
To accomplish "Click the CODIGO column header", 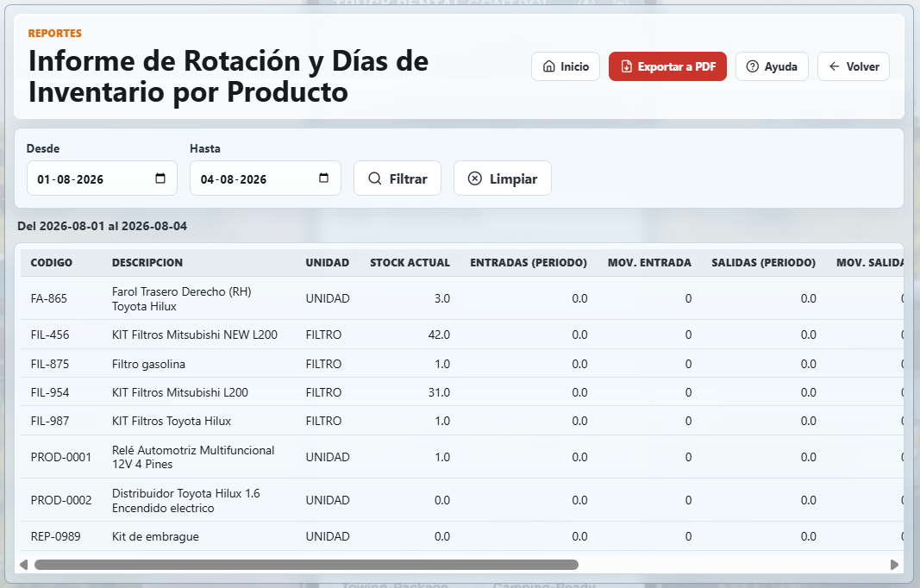I will tap(52, 262).
